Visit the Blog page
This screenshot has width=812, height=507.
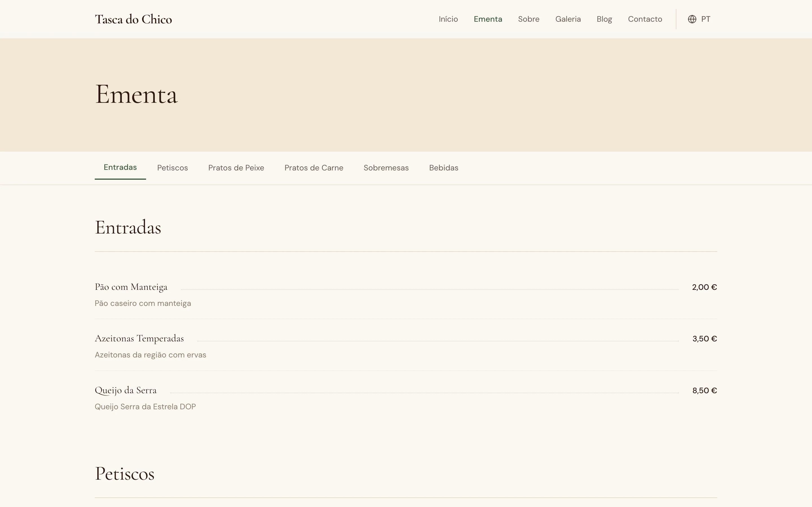click(x=604, y=19)
